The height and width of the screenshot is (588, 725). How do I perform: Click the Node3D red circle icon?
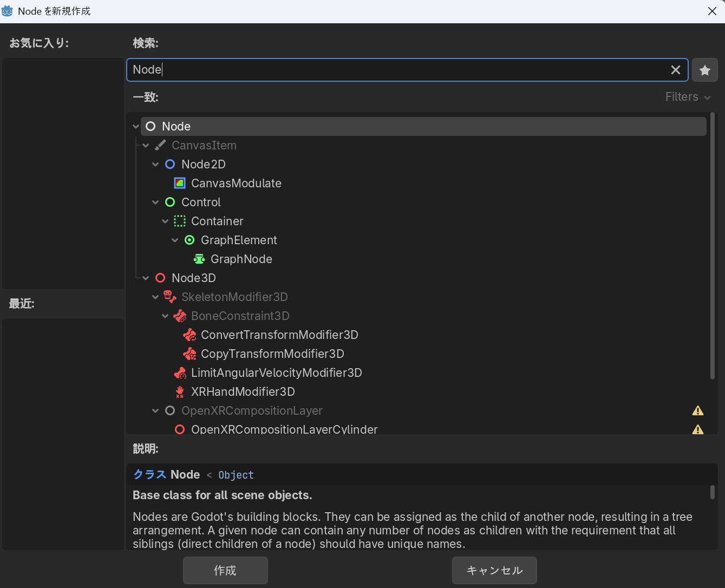[x=160, y=278]
